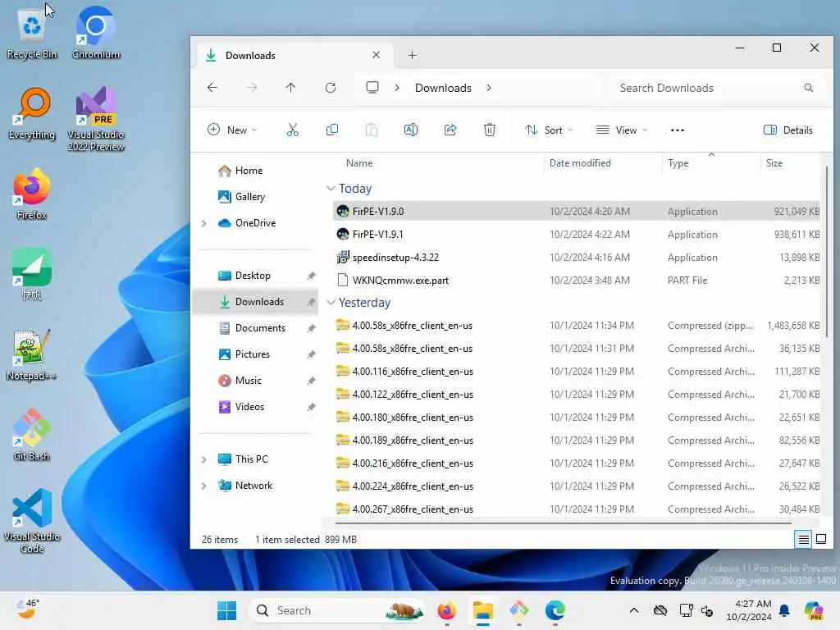Open the Windows Start menu
The width and height of the screenshot is (840, 630).
pyautogui.click(x=226, y=610)
